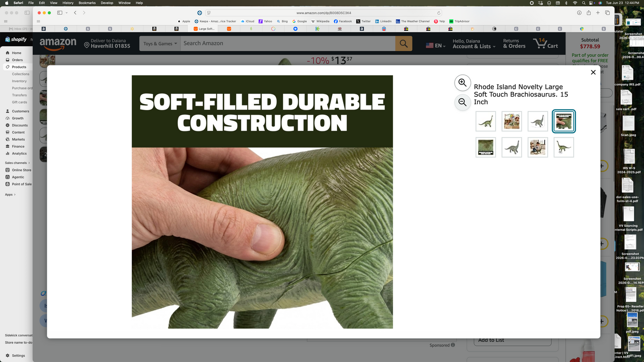Image resolution: width=644 pixels, height=362 pixels.
Task: Open Shopify Settings
Action: coord(18,356)
